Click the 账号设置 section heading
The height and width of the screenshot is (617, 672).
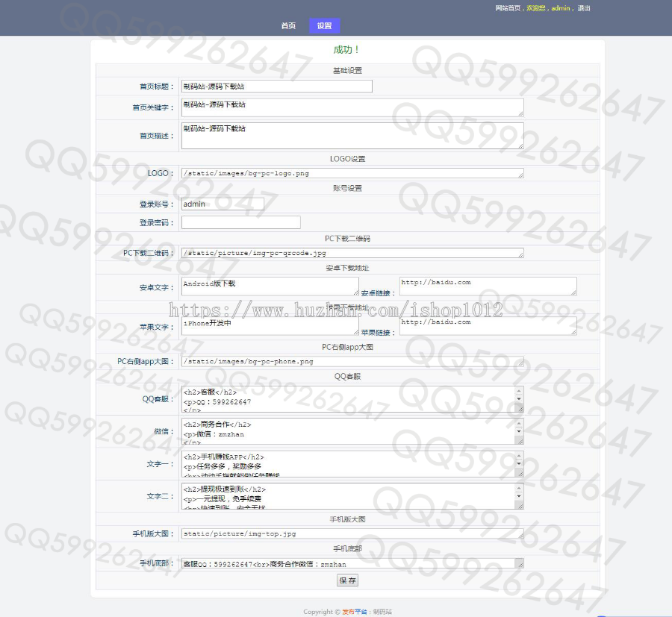[347, 188]
